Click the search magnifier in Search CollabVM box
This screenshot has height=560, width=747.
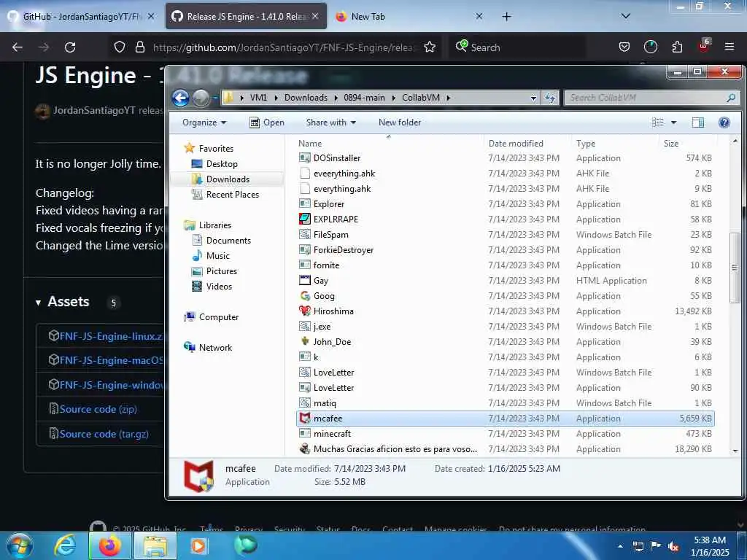tap(731, 98)
